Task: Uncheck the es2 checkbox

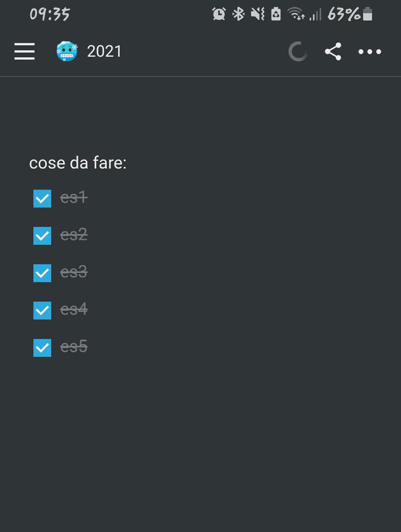Action: click(x=42, y=236)
